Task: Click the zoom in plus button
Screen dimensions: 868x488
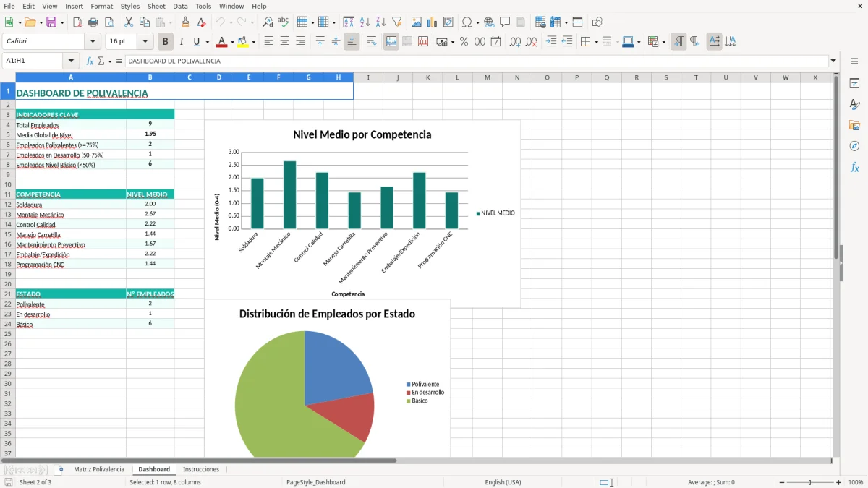Action: click(839, 482)
